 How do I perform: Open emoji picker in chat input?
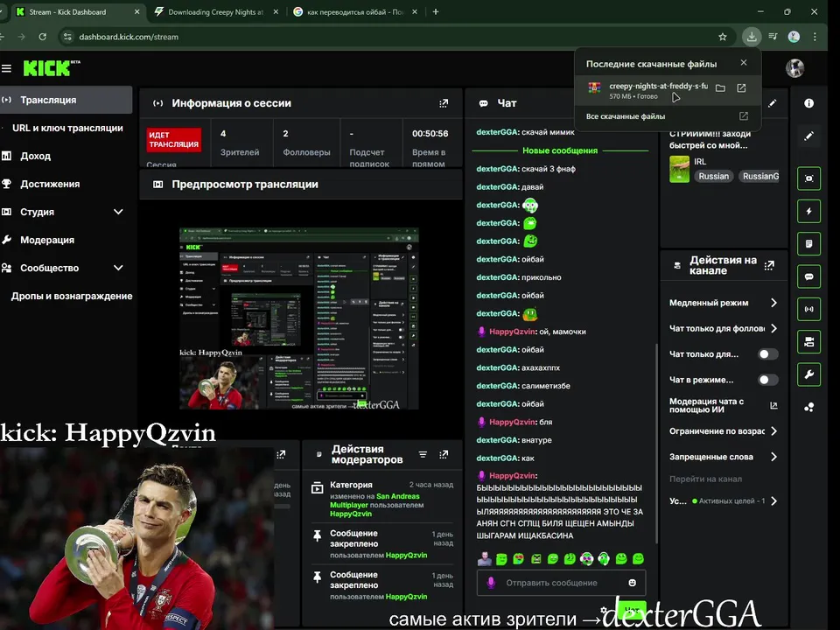coord(632,583)
